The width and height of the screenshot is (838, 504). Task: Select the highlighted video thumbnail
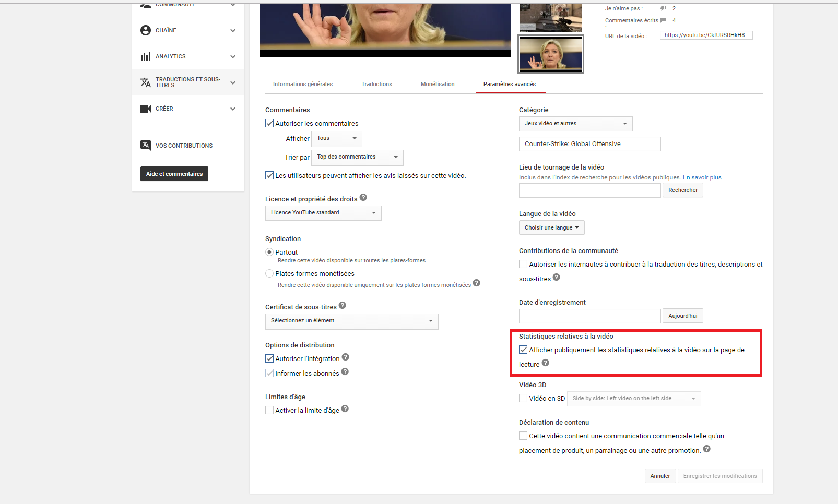(x=551, y=54)
